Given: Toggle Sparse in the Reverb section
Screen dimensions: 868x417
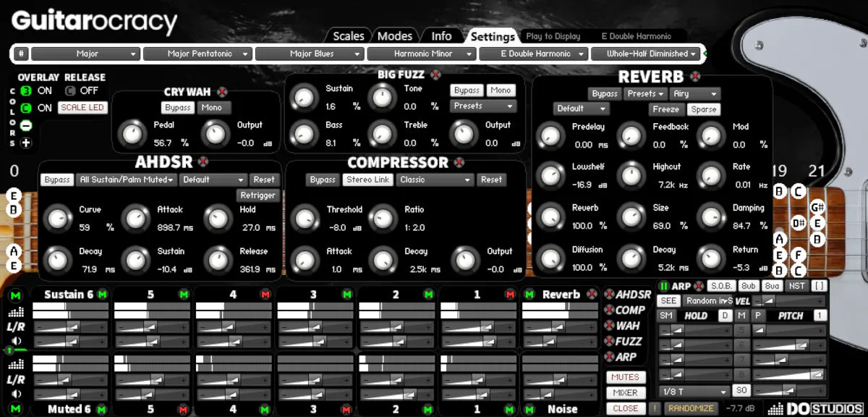Looking at the screenshot, I should click(x=703, y=109).
